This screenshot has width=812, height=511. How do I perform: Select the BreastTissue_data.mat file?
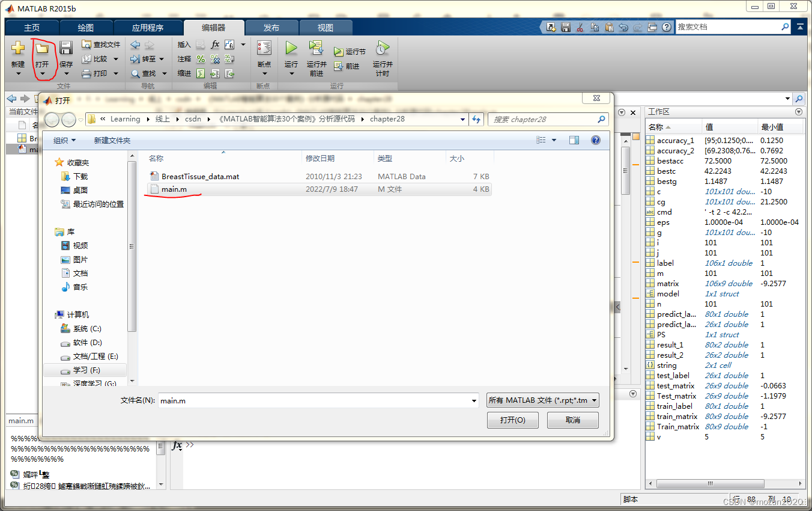pyautogui.click(x=321, y=177)
